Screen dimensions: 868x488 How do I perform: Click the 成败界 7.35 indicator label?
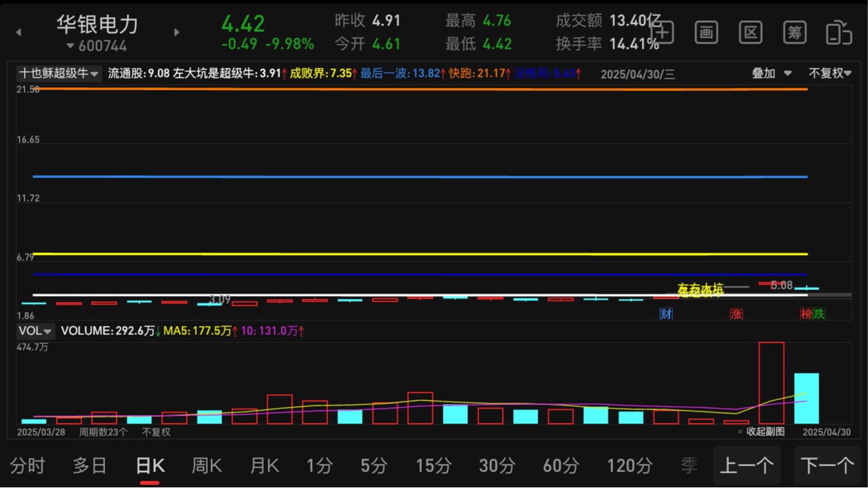click(x=324, y=74)
